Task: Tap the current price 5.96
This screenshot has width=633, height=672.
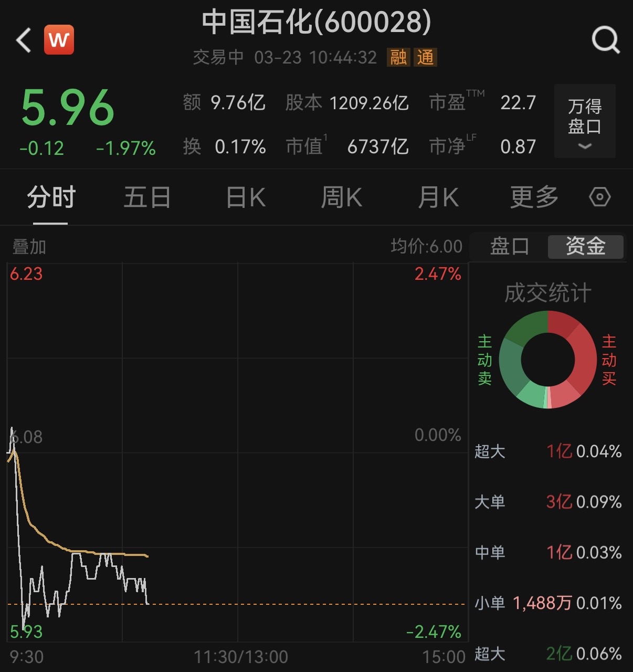Action: pos(68,108)
